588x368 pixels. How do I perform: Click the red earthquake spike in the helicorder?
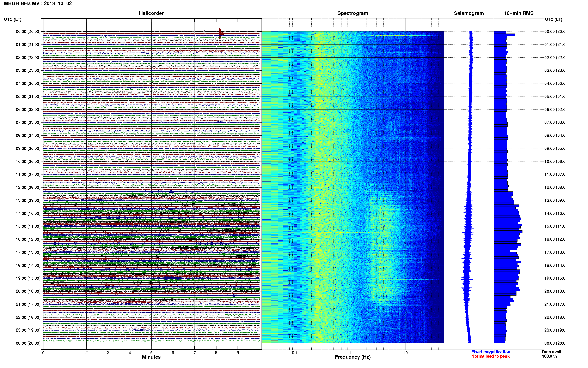click(220, 33)
